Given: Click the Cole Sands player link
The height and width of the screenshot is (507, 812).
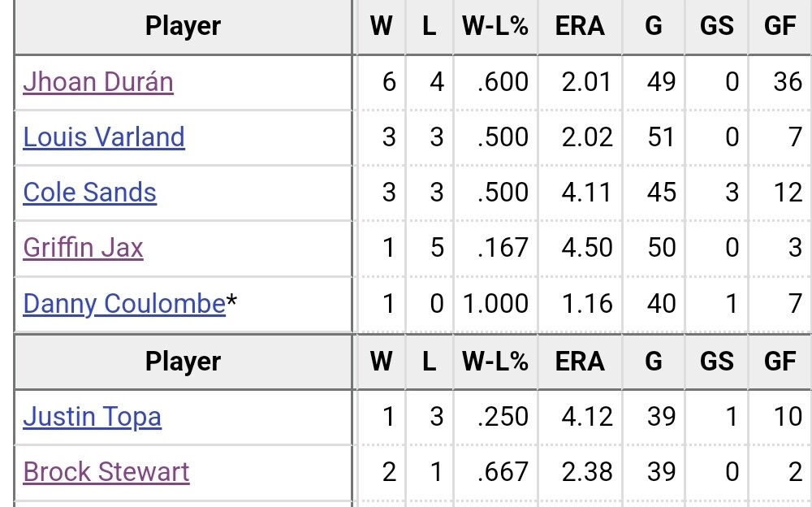Looking at the screenshot, I should click(89, 193).
